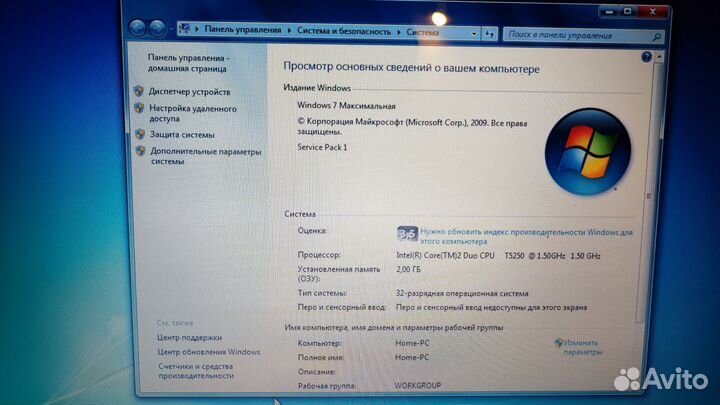Click the computer icon in address bar

[x=185, y=28]
